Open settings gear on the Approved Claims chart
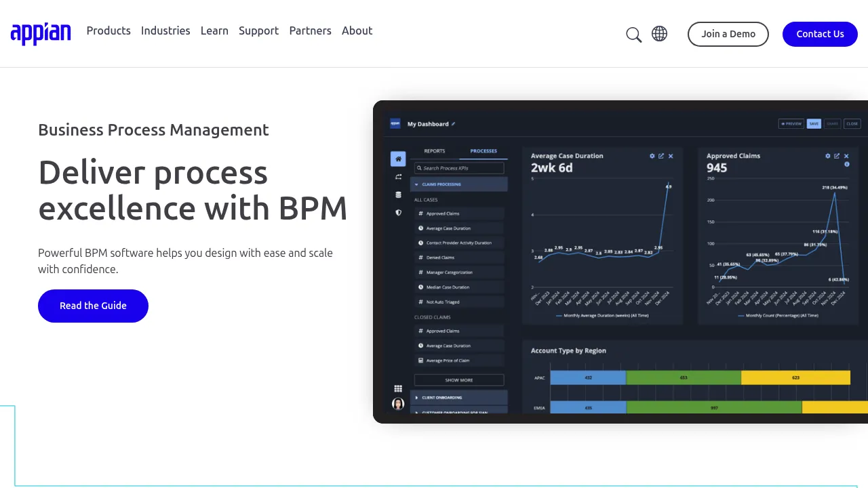Viewport: 868px width, 488px height. [x=827, y=156]
